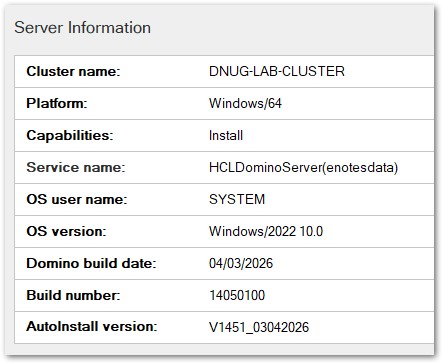Select the 'Build number:' label
This screenshot has height=364, width=443.
tap(73, 295)
